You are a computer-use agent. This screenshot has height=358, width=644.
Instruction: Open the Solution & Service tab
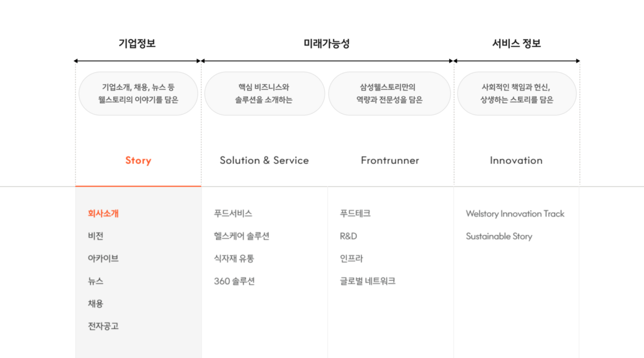[x=264, y=160]
